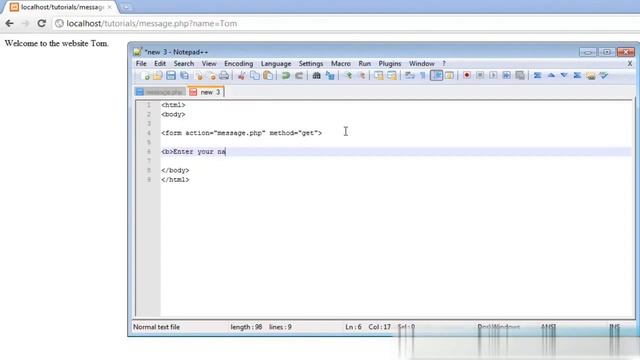
Task: Close the localhost/tutorials browser tab
Action: click(x=109, y=7)
